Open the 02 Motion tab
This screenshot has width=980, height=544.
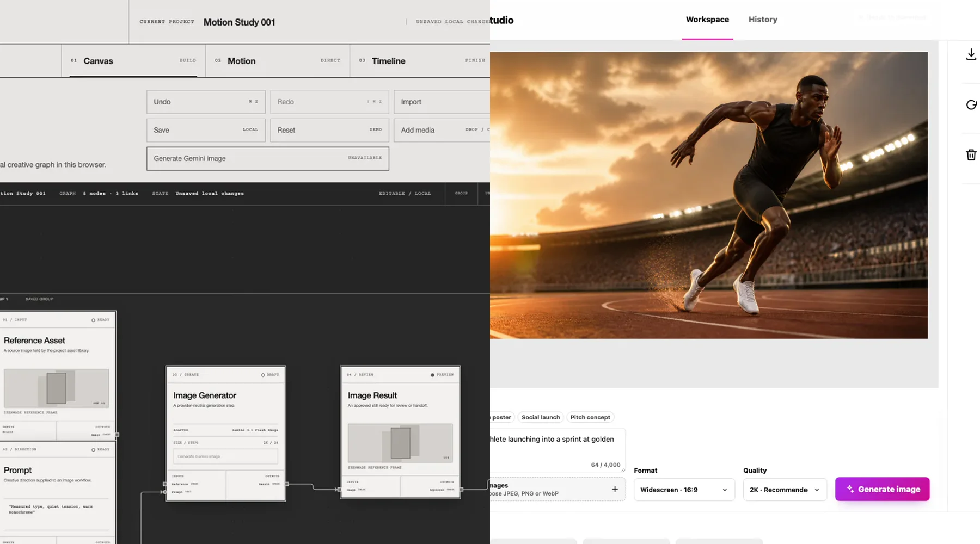click(x=278, y=61)
